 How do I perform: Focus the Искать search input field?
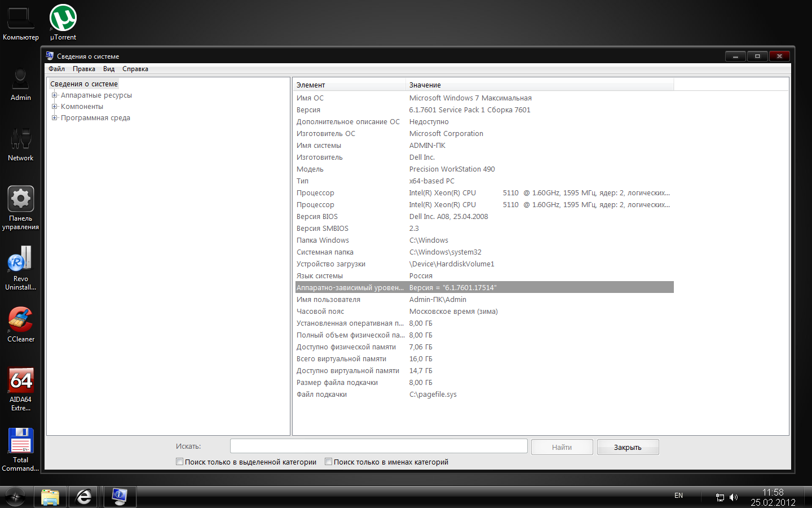[x=379, y=446]
